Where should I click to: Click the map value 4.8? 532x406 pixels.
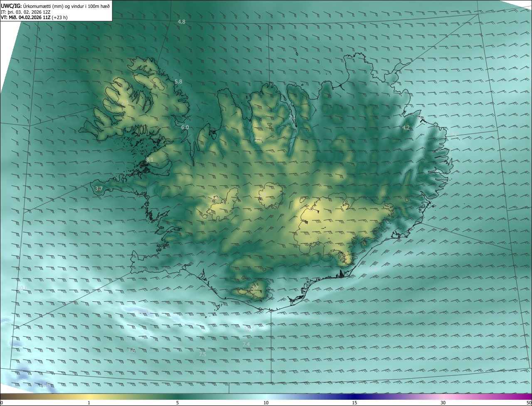tap(182, 22)
